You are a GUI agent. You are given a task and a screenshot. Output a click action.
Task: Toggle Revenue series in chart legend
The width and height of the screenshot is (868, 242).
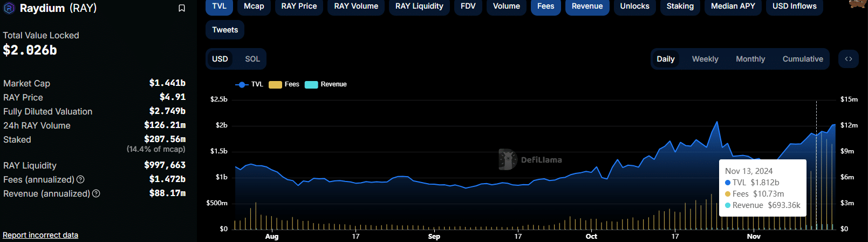click(326, 84)
